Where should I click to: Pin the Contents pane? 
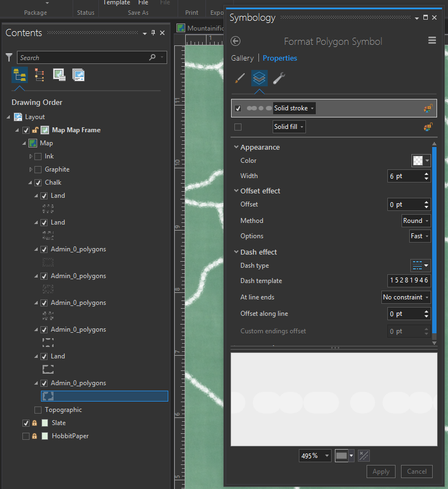[x=153, y=33]
